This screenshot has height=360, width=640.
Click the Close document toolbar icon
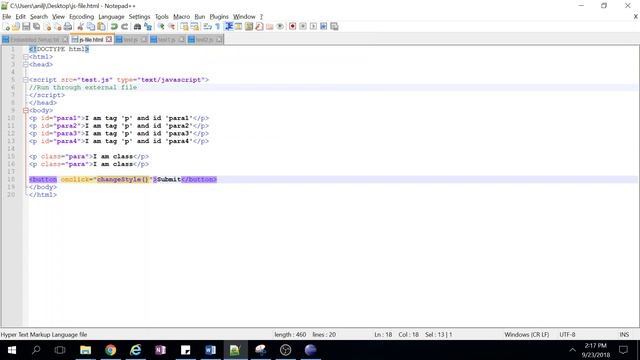tap(47, 27)
